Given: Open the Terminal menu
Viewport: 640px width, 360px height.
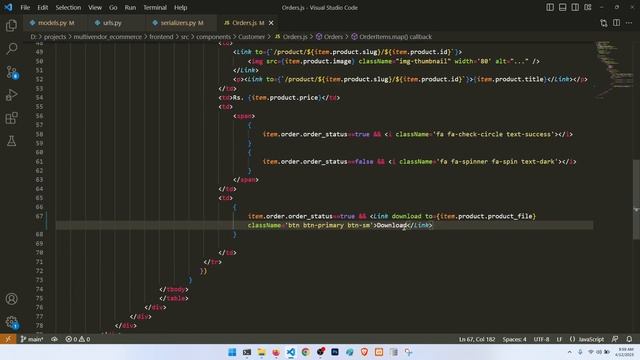Looking at the screenshot, I should pyautogui.click(x=155, y=7).
